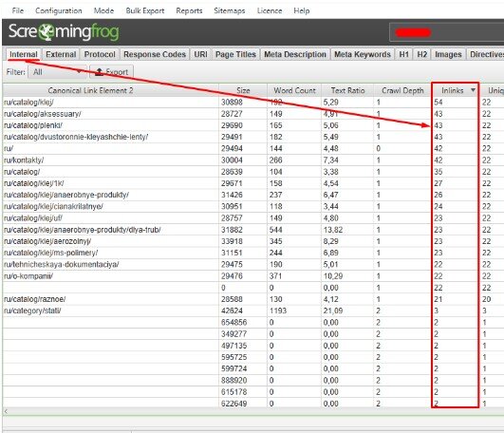The height and width of the screenshot is (433, 504).
Task: Select the ru/catalog/klej/1k/ row
Action: [x=253, y=183]
